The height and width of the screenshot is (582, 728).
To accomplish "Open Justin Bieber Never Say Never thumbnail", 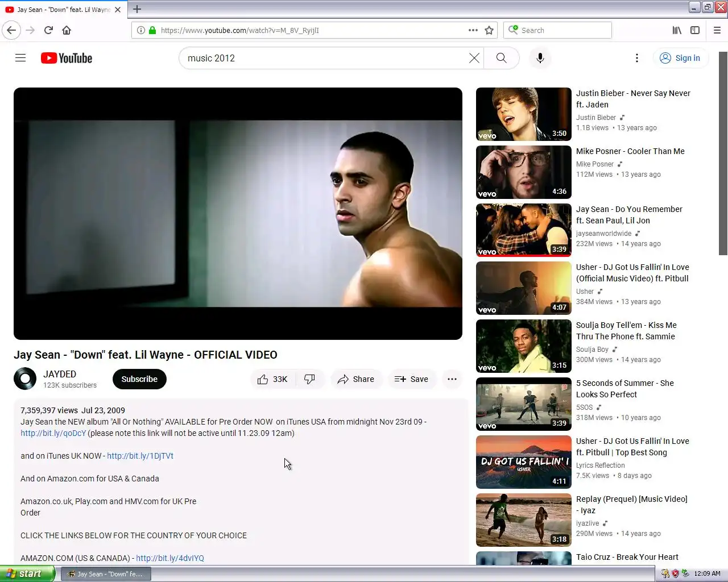I will (524, 114).
